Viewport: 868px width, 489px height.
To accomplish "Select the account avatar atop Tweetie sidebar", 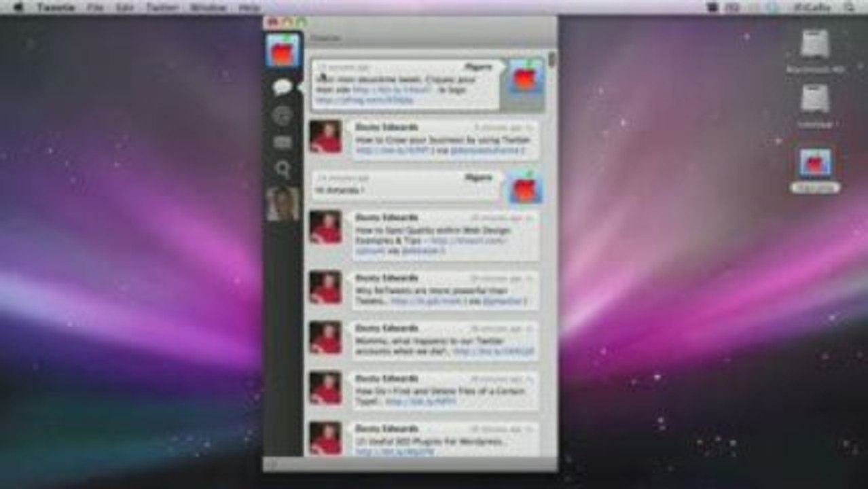I will 283,50.
